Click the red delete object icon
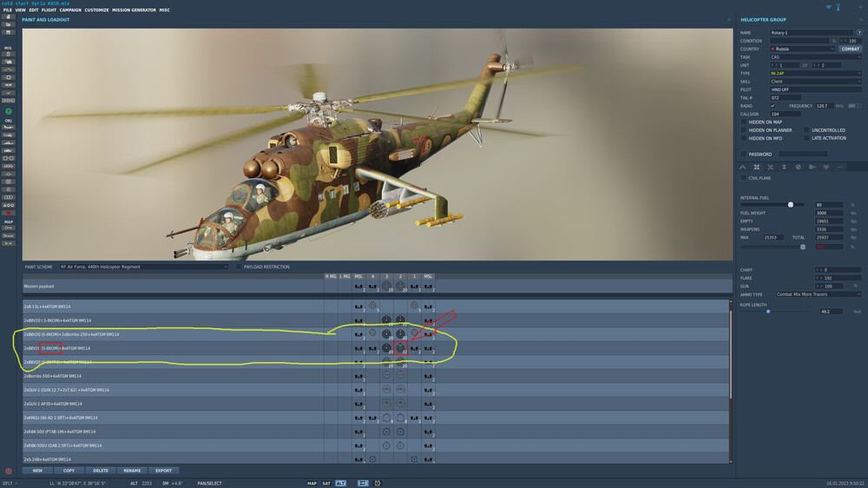This screenshot has height=488, width=868. click(x=9, y=213)
